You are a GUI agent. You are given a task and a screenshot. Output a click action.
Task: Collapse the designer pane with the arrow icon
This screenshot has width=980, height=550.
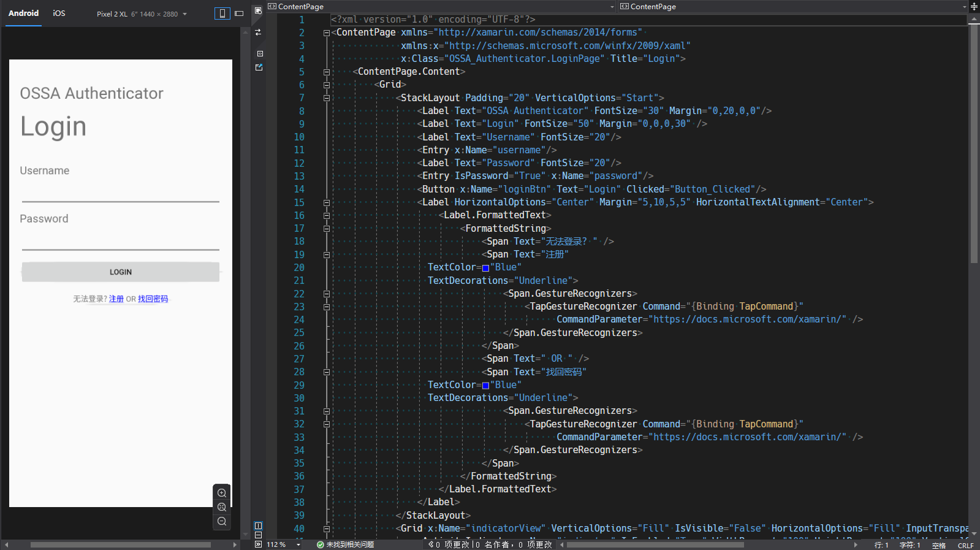click(x=258, y=544)
